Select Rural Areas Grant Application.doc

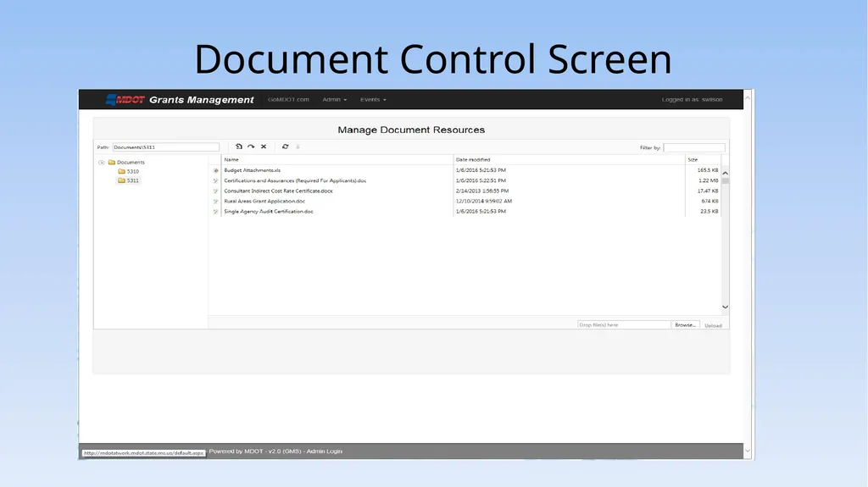264,201
